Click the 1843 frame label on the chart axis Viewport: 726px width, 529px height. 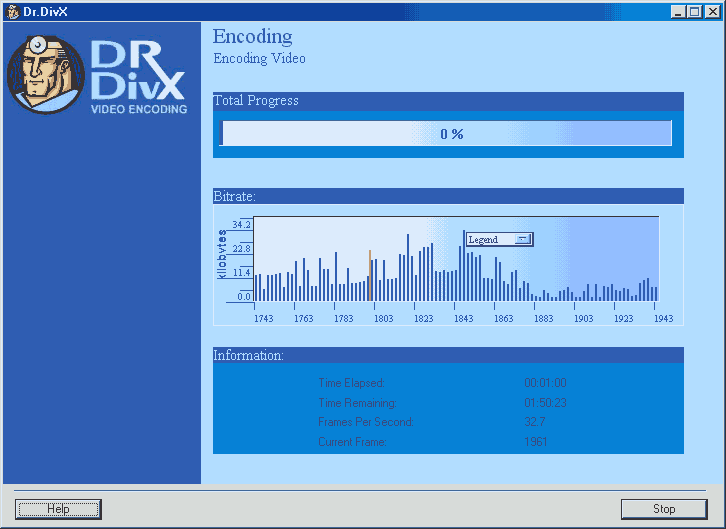point(463,319)
